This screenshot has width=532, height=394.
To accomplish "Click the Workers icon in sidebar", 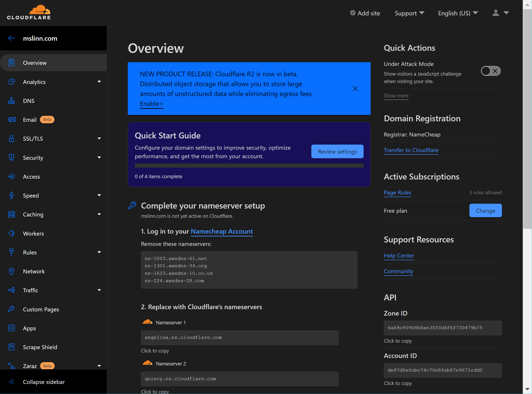I will click(x=11, y=234).
